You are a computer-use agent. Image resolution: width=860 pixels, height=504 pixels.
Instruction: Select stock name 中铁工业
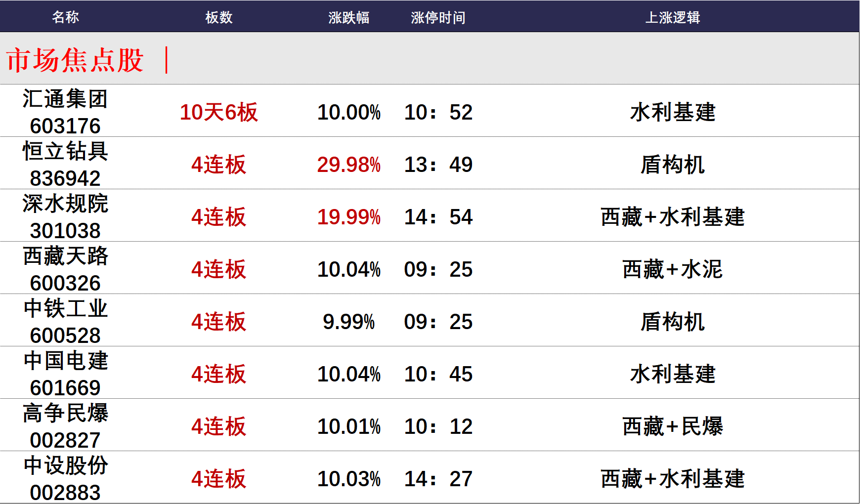coord(65,308)
